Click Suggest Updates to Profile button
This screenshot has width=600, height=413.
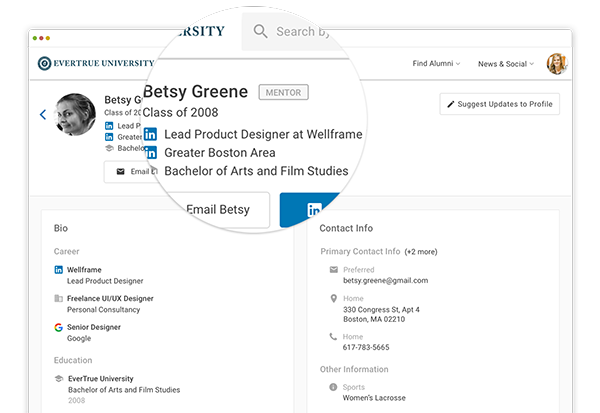(x=499, y=104)
